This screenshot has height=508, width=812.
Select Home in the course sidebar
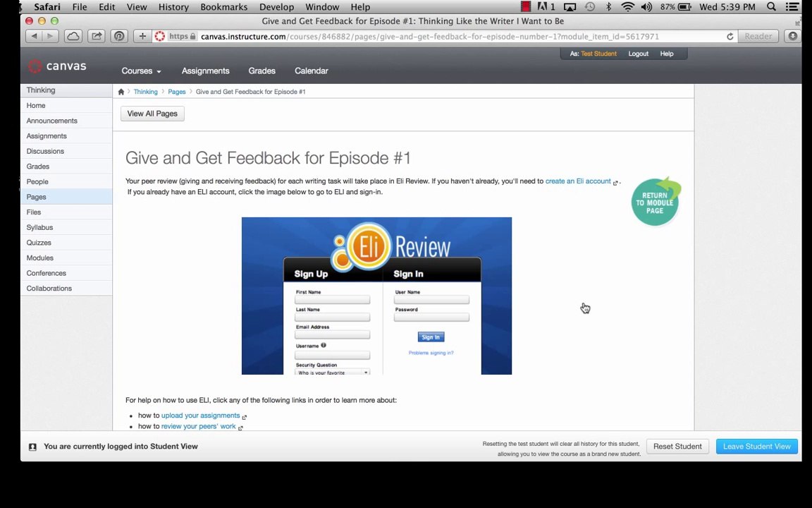coord(66,105)
